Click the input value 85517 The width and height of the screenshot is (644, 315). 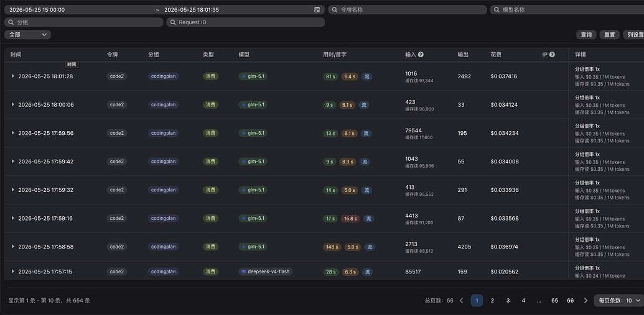413,272
